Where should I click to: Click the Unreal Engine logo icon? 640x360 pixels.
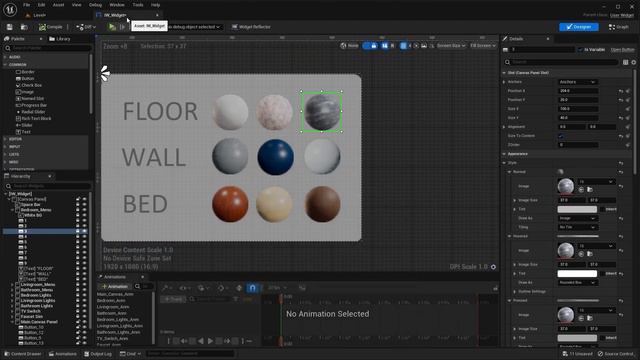(x=10, y=9)
